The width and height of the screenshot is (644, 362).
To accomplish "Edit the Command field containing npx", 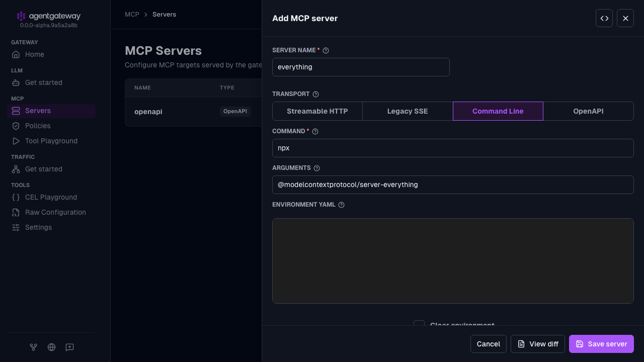I will (x=453, y=148).
